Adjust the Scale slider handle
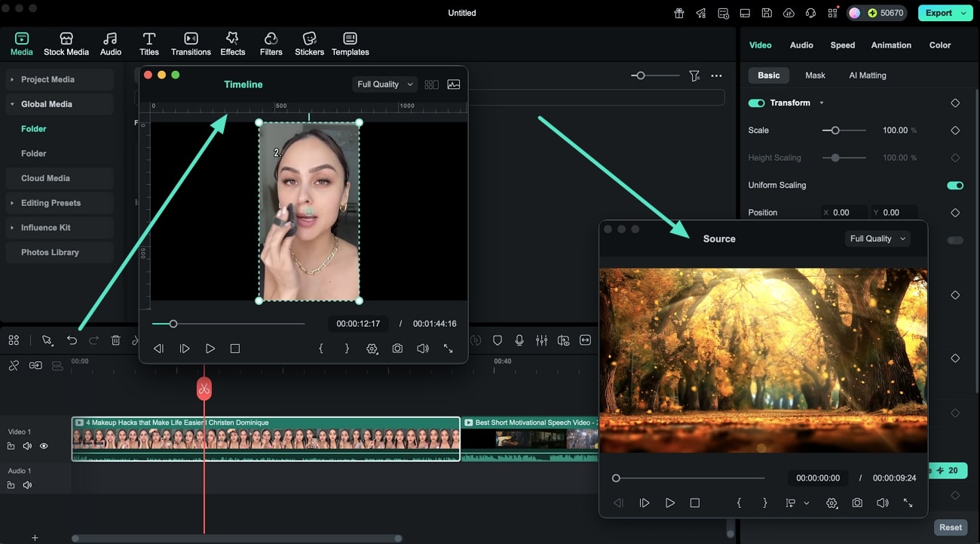Viewport: 980px width, 544px height. coord(835,131)
